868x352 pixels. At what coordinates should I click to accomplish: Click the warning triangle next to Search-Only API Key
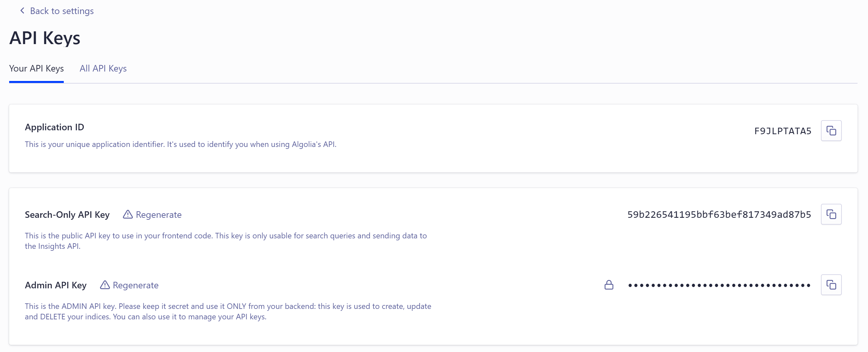[128, 214]
